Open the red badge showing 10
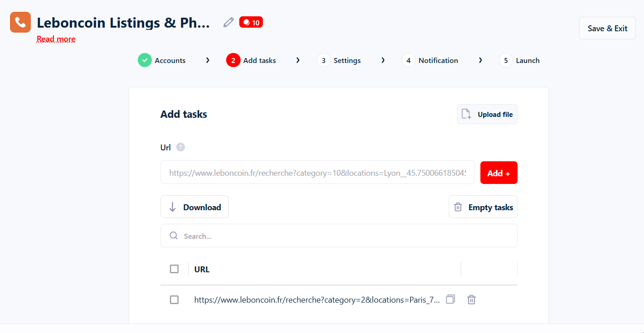The width and height of the screenshot is (644, 333). click(x=251, y=22)
